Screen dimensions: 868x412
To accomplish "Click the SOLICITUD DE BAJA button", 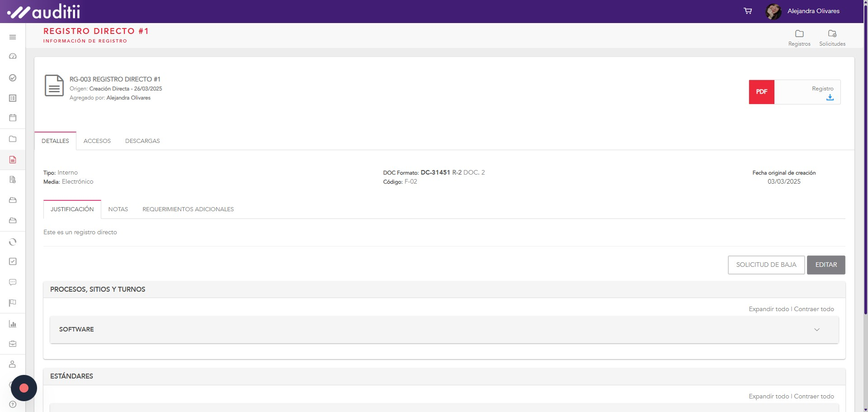I will (766, 265).
